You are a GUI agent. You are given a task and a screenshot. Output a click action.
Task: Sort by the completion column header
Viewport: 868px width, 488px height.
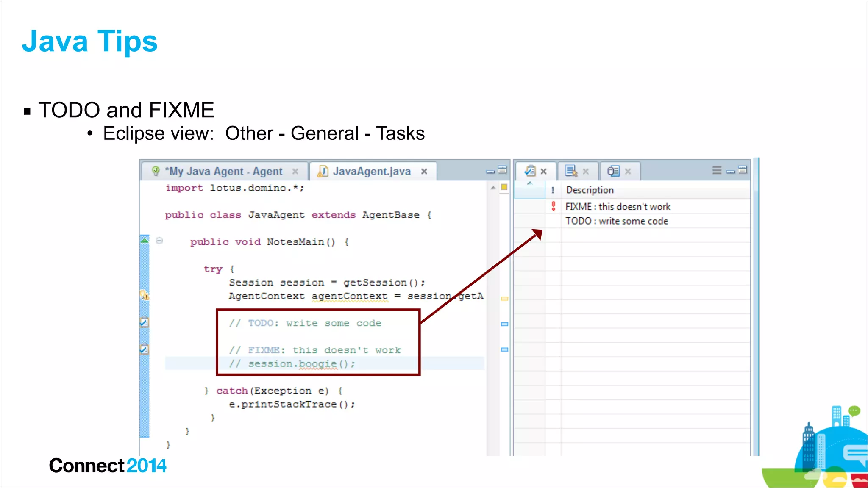click(x=529, y=190)
